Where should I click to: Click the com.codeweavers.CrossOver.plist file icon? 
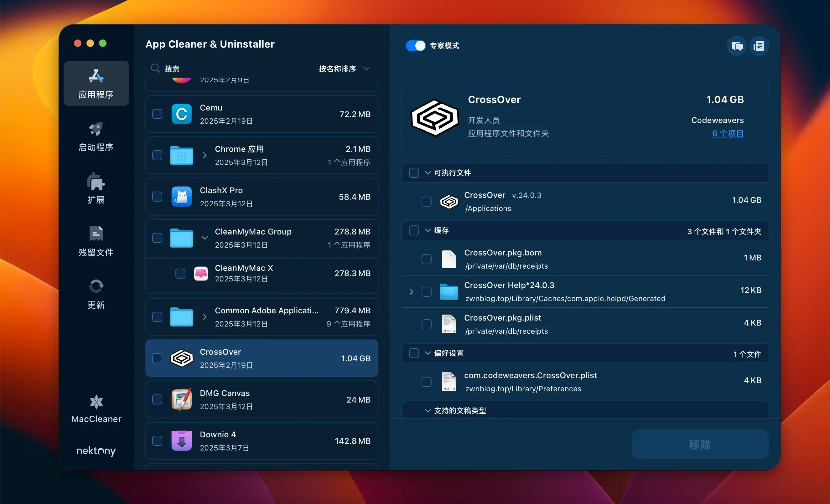[449, 382]
